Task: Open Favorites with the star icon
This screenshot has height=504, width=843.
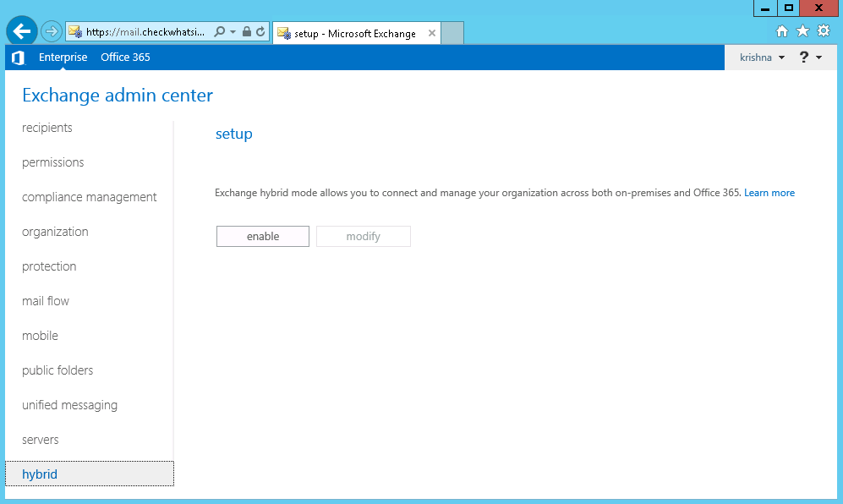Action: click(x=802, y=30)
